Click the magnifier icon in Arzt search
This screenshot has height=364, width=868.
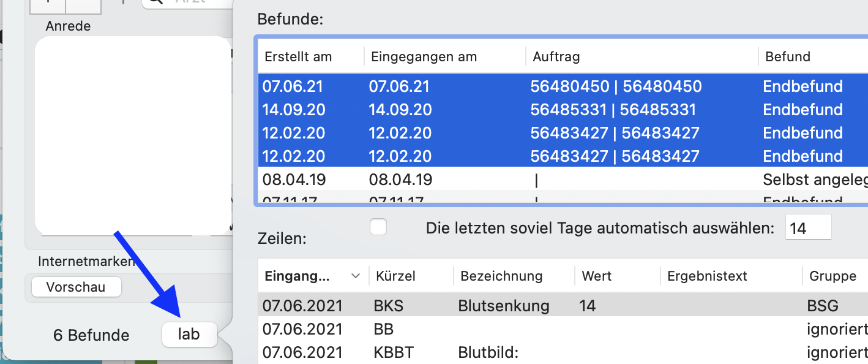(156, 2)
